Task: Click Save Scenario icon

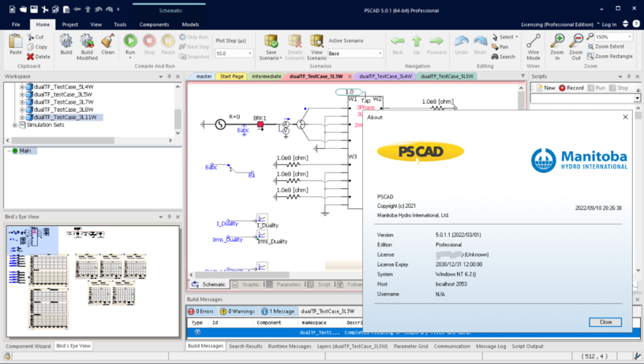Action: click(x=271, y=41)
